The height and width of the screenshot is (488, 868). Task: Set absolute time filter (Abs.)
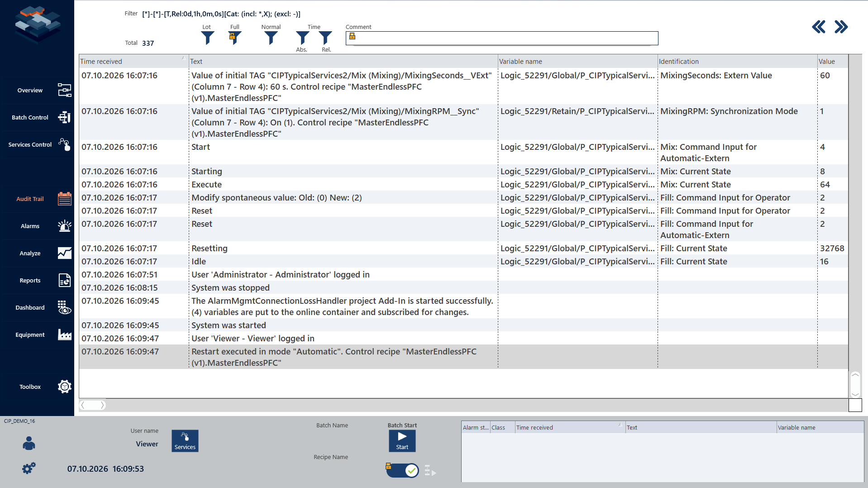[302, 38]
